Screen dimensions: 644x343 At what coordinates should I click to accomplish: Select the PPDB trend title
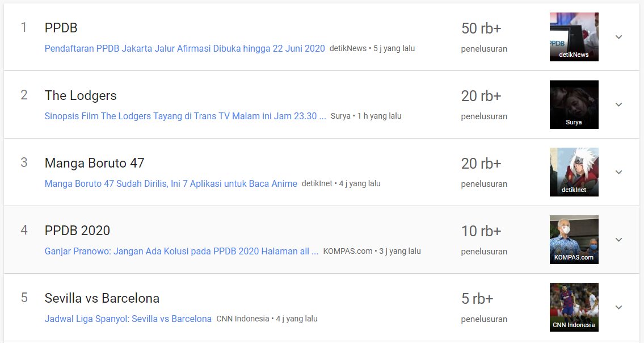[x=61, y=28]
